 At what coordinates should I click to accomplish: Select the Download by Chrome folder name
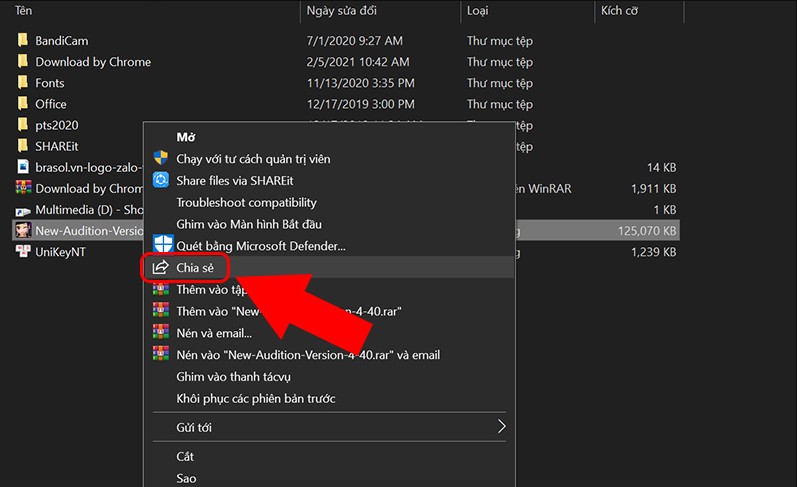(93, 62)
